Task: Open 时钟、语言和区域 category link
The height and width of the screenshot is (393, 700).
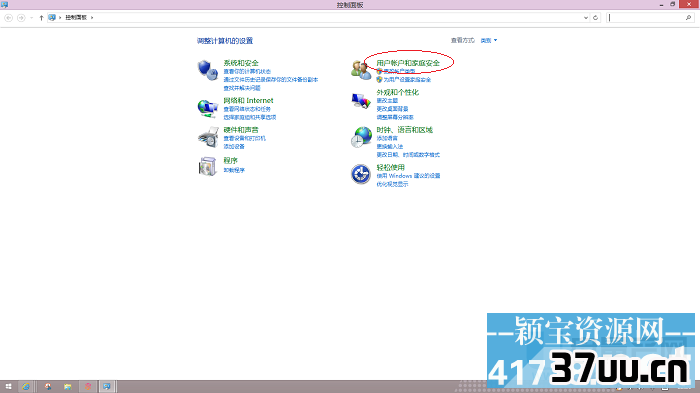Action: [x=404, y=130]
